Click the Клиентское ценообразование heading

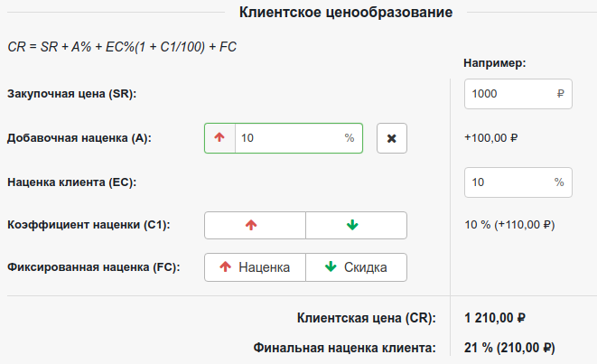(346, 12)
